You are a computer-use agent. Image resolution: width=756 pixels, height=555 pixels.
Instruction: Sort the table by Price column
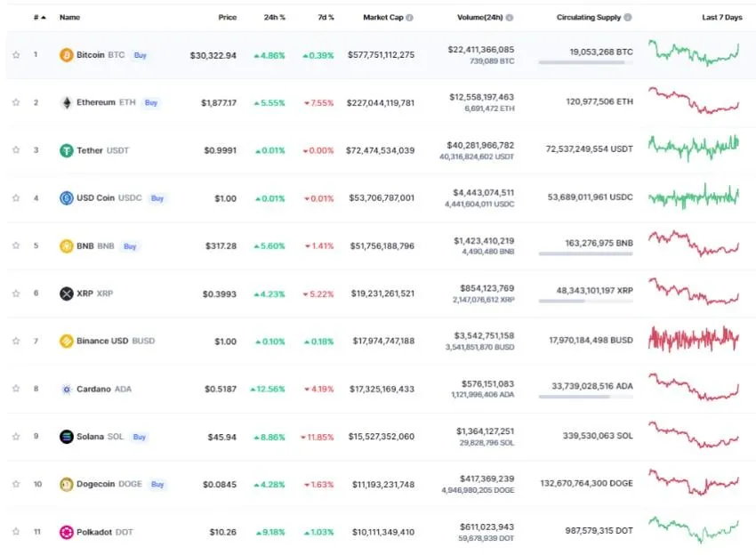(x=228, y=17)
